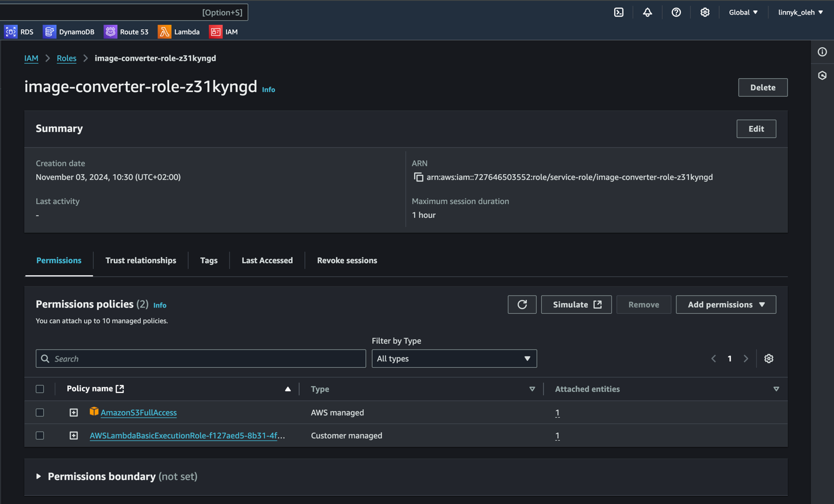This screenshot has height=504, width=834.
Task: Sort by Type column arrow
Action: tap(532, 389)
